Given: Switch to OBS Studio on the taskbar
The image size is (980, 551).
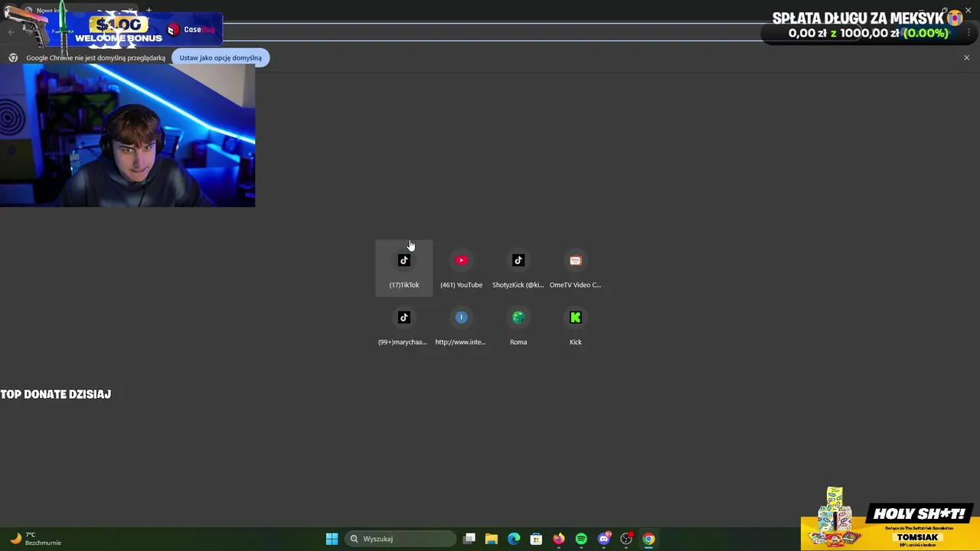Looking at the screenshot, I should 626,539.
